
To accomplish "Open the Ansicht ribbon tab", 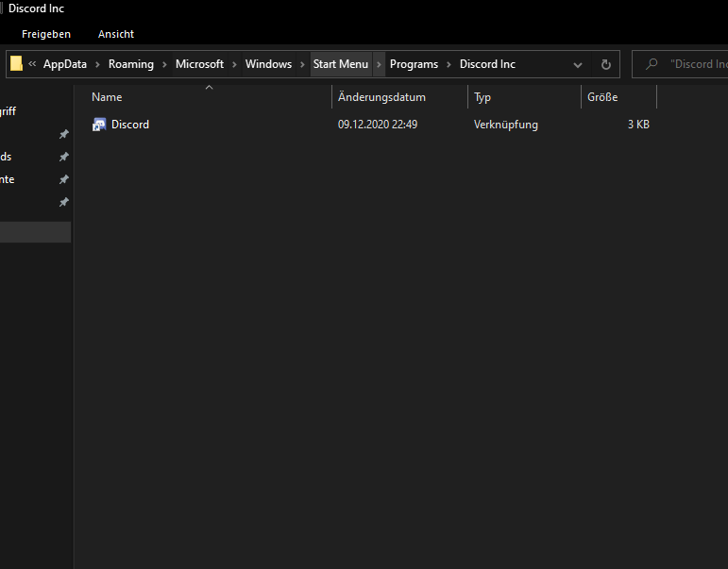I will point(116,34).
